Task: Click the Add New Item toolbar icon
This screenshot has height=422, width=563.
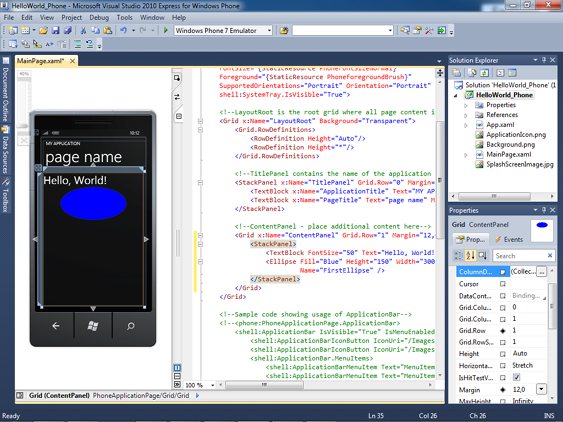Action: [25, 31]
